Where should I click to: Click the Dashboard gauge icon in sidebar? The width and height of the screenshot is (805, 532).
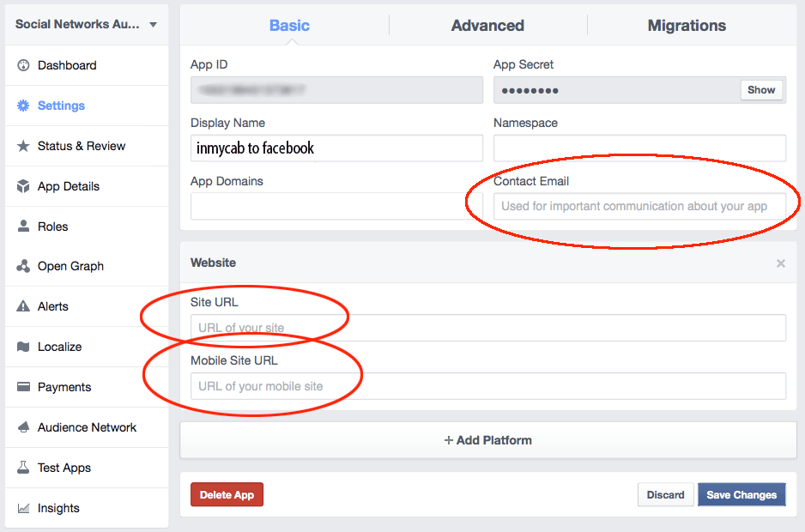click(x=23, y=65)
